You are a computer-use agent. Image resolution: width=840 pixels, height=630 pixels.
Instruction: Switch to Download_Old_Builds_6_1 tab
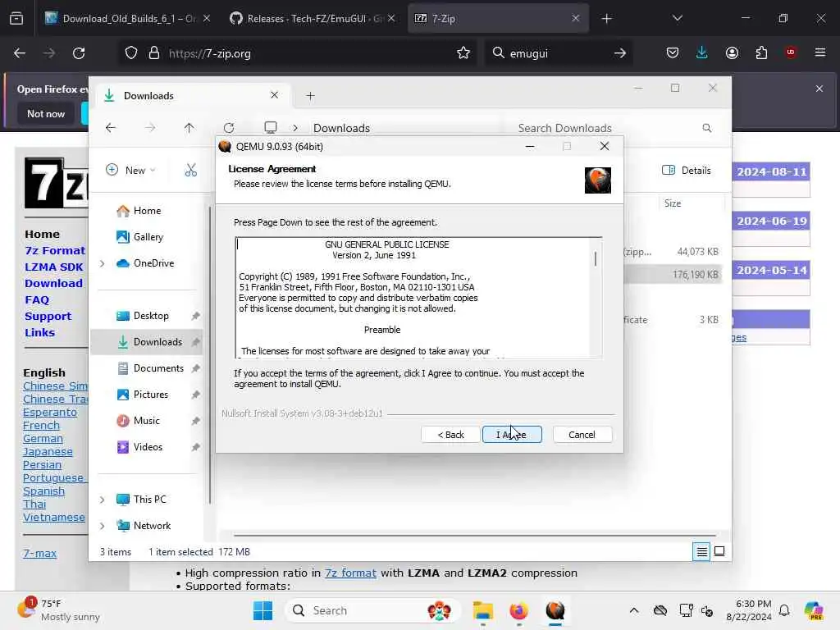127,18
